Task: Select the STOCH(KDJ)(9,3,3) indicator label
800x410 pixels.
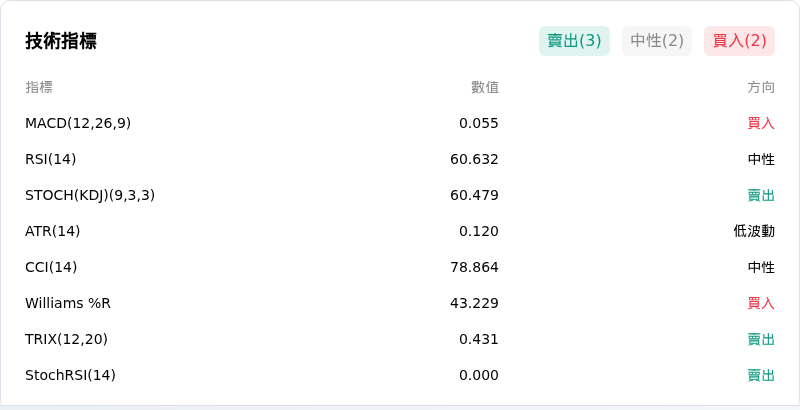Action: click(x=90, y=195)
